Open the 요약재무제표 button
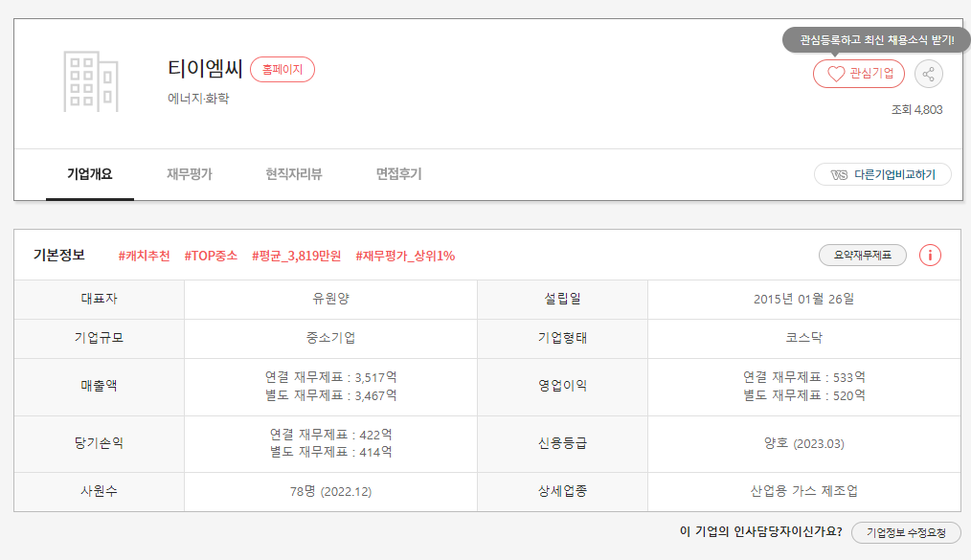This screenshot has height=560, width=971. click(863, 255)
